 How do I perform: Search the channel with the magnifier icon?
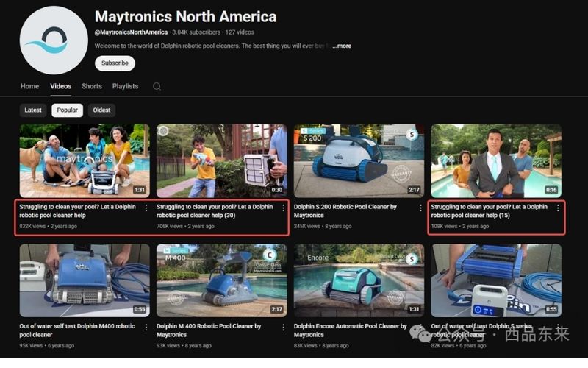click(x=157, y=86)
